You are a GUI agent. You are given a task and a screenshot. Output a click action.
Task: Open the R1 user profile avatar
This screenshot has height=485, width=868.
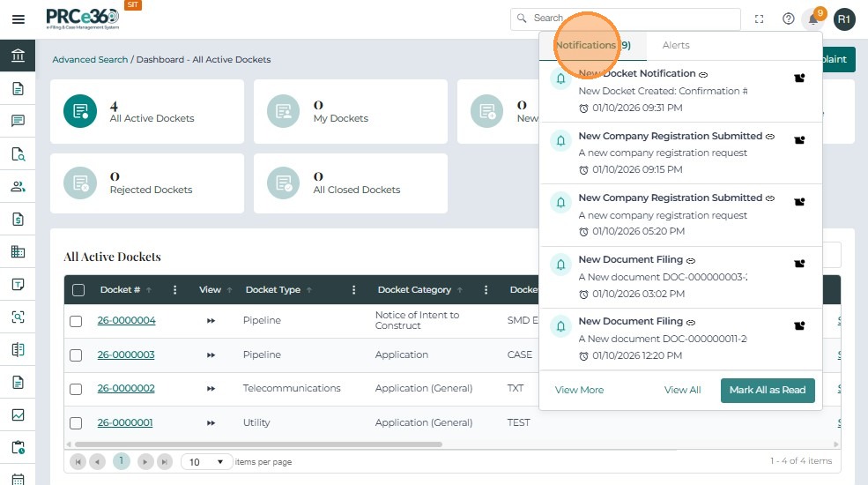click(x=844, y=19)
